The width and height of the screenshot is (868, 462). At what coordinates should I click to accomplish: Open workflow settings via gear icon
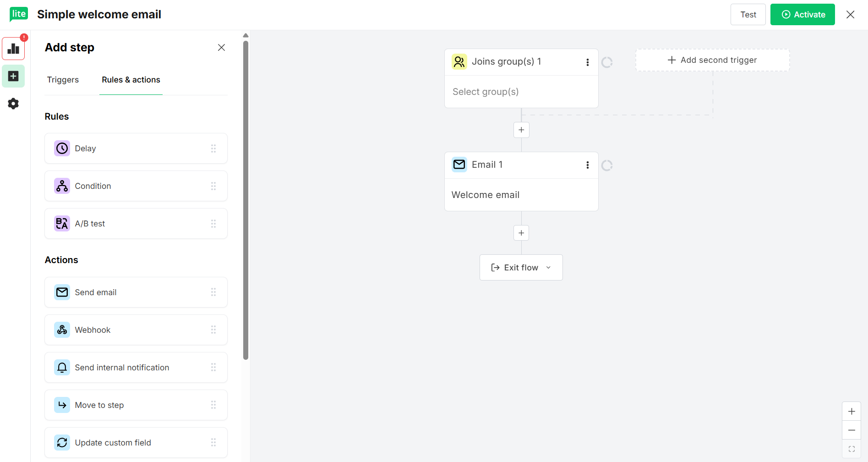(x=13, y=104)
